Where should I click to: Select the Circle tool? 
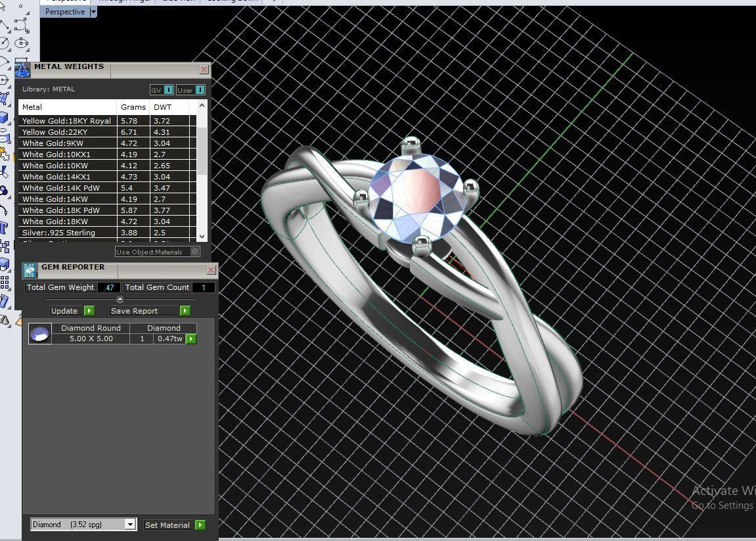5,43
